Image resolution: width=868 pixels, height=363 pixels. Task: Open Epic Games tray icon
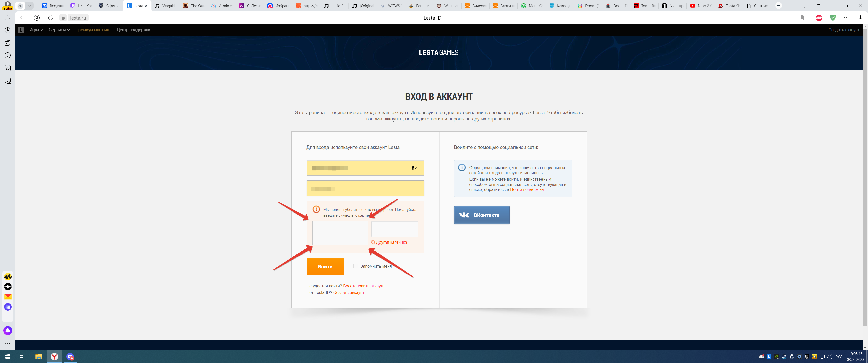[807, 357]
